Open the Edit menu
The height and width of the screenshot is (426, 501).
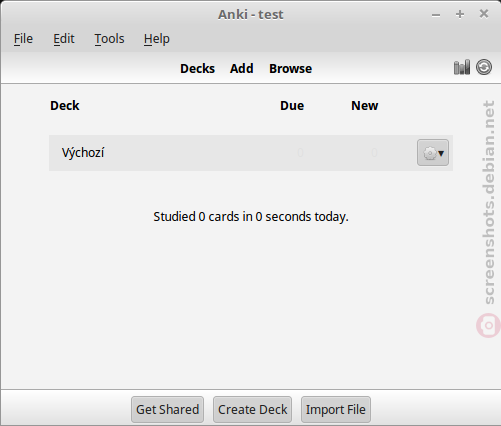[64, 39]
